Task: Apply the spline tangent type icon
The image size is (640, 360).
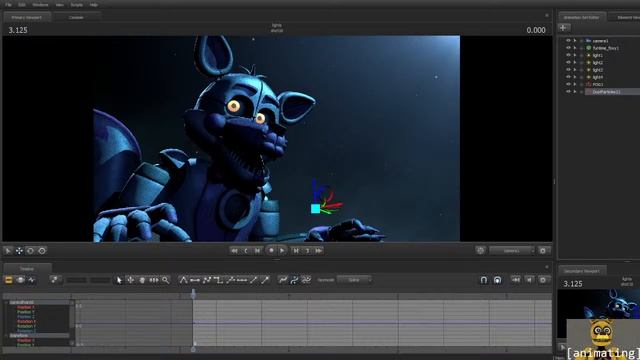Action: [x=183, y=280]
